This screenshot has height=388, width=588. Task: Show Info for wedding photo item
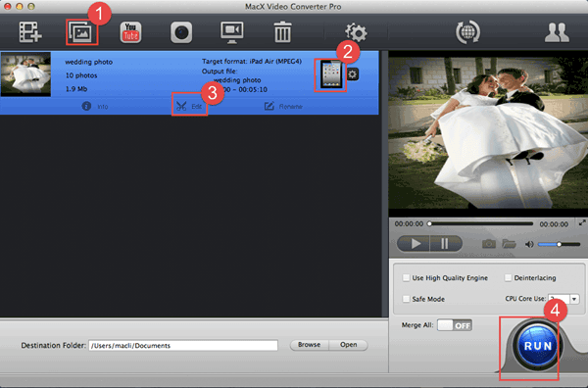pyautogui.click(x=95, y=107)
